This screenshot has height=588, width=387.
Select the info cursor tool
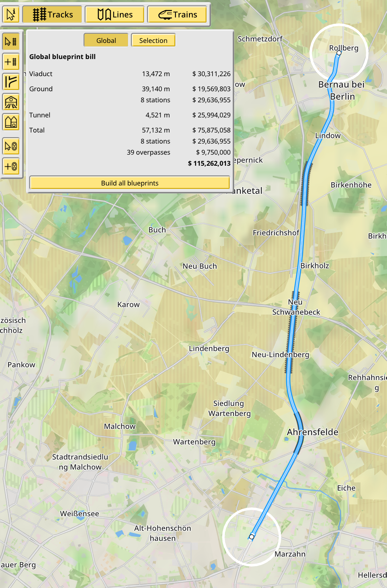[11, 14]
